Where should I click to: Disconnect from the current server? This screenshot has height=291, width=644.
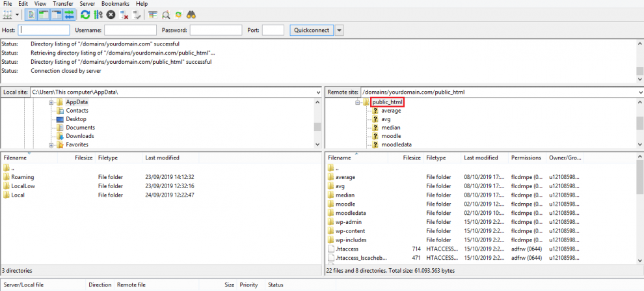click(x=124, y=15)
